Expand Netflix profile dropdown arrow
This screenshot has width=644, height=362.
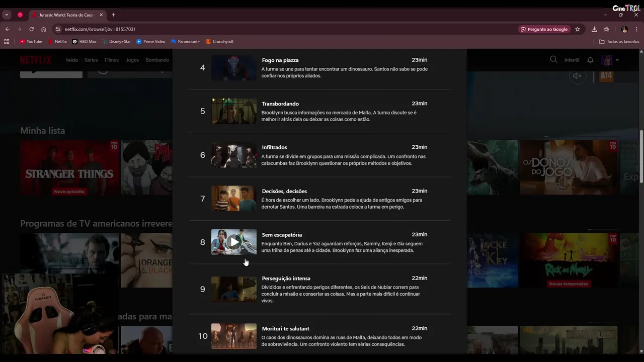click(x=617, y=60)
